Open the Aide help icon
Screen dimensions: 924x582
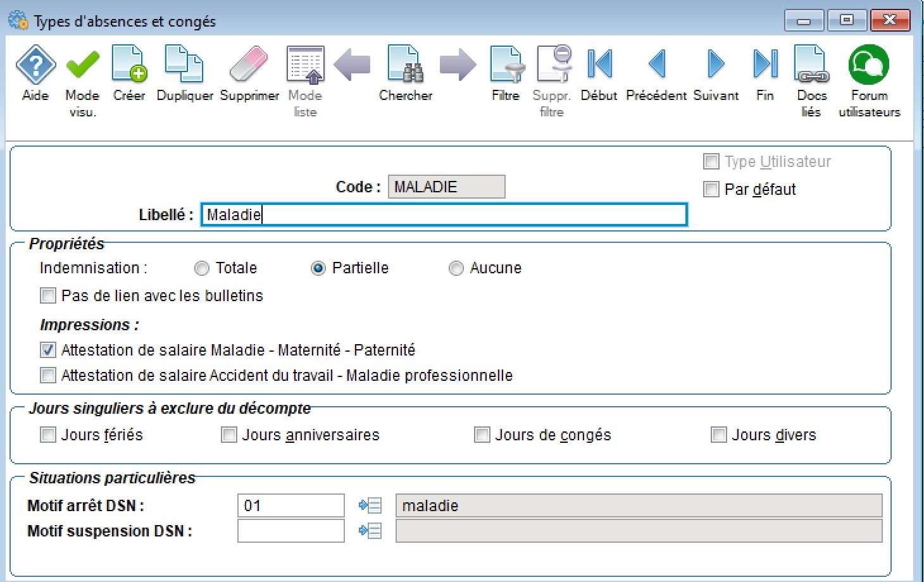(35, 65)
